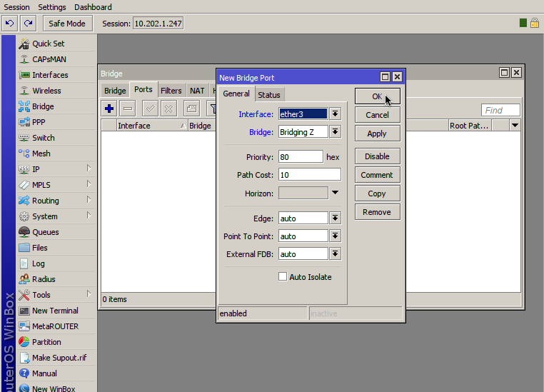Click the green traffic indicator icon
Screen dimensions: 544x392
pos(523,24)
